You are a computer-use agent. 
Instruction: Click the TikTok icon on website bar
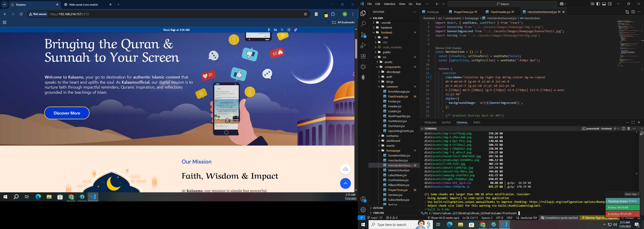click(296, 30)
